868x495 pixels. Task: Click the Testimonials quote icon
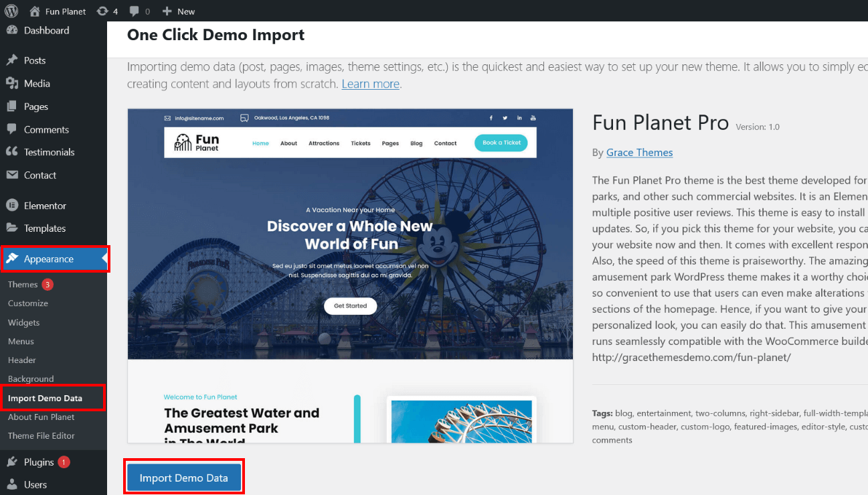point(12,152)
